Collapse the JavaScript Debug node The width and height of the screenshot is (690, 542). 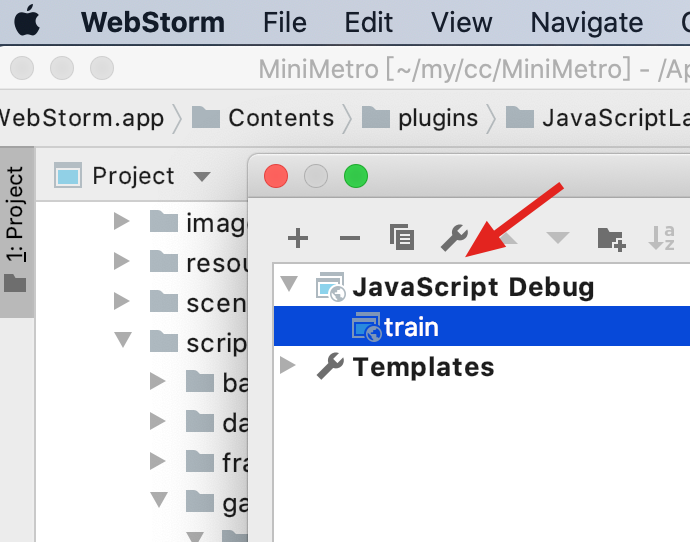pos(290,287)
